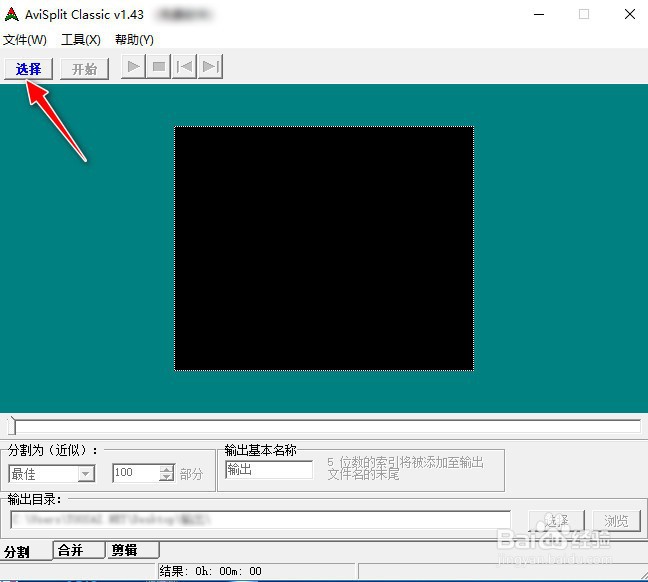
Task: Jump to the next frame marker
Action: point(211,66)
